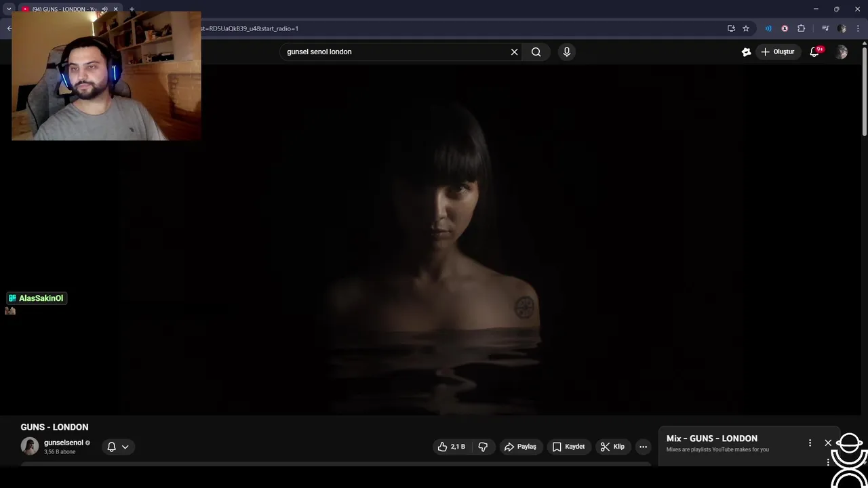Image resolution: width=868 pixels, height=488 pixels.
Task: Dislike the GUNS - LONDON video
Action: pyautogui.click(x=483, y=447)
